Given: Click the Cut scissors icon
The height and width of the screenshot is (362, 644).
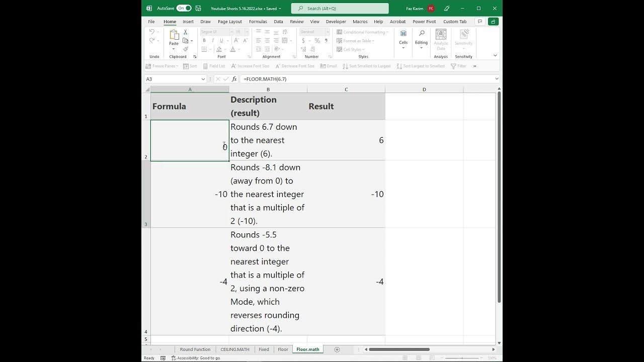Looking at the screenshot, I should 186,32.
